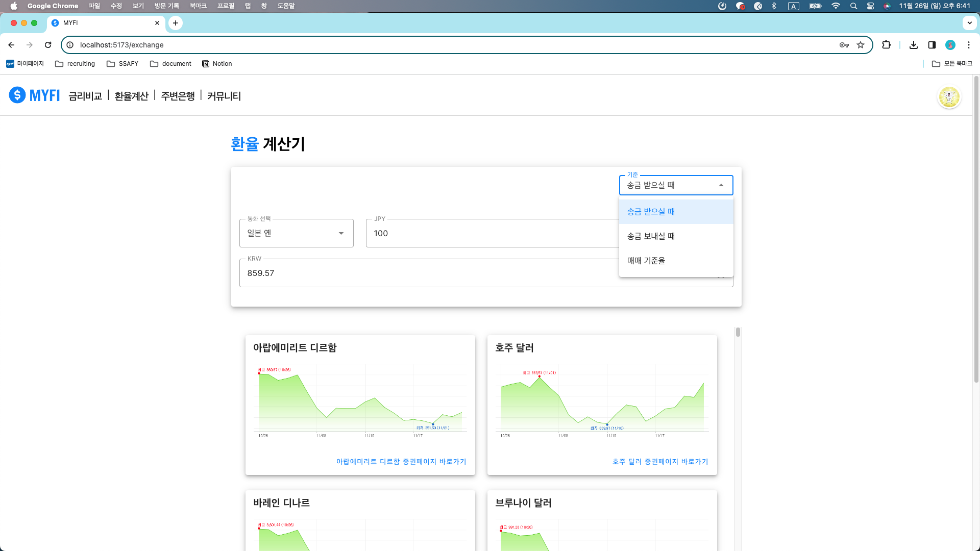The height and width of the screenshot is (551, 980).
Task: Expand 기준 dropdown menu
Action: click(676, 185)
